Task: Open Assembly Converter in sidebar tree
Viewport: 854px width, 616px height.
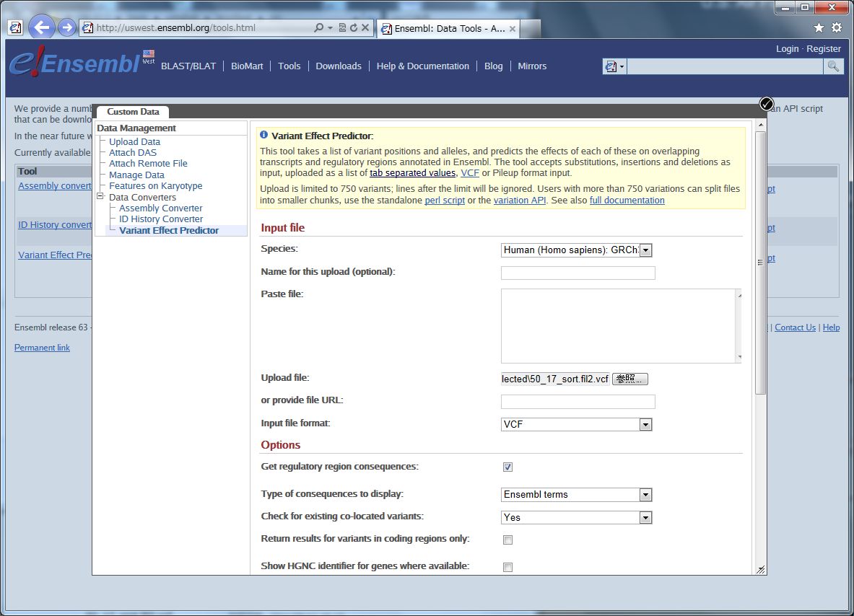Action: [x=161, y=208]
